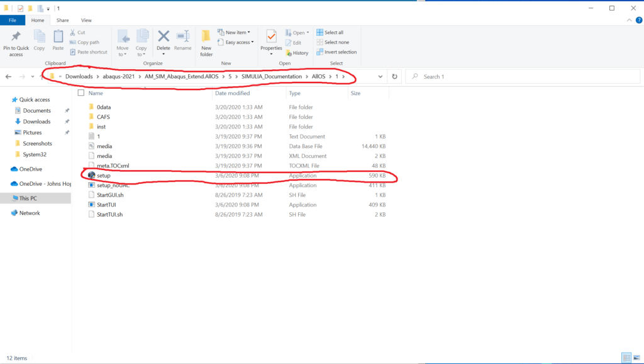Click the Back navigation arrow
Screen dimensions: 644x364
(9, 76)
